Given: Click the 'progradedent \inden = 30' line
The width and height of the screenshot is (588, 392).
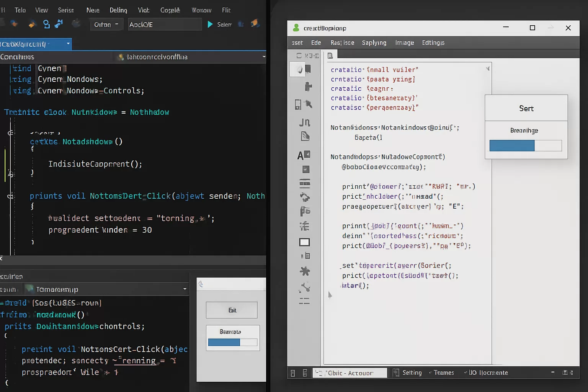Looking at the screenshot, I should point(100,230).
